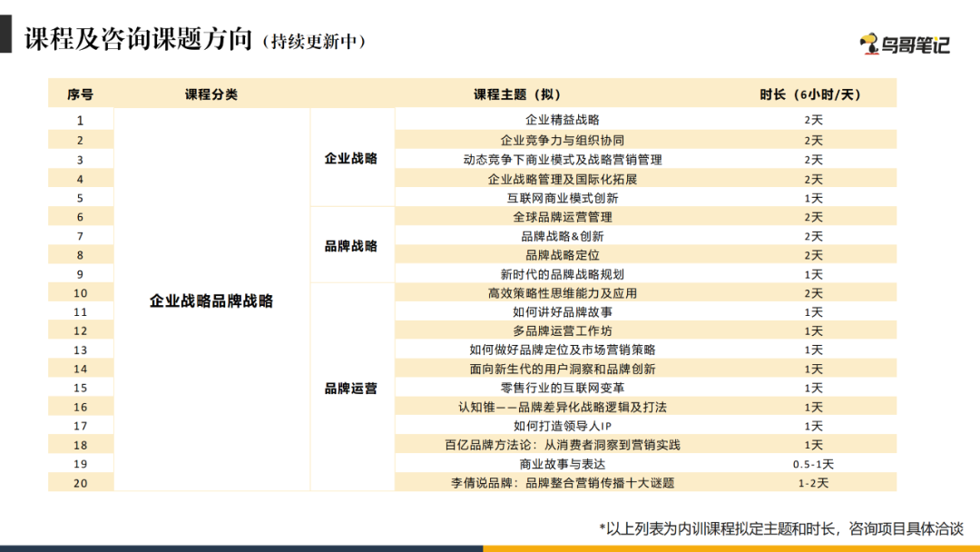Click the 序号 column header
The height and width of the screenshot is (552, 980).
(80, 94)
